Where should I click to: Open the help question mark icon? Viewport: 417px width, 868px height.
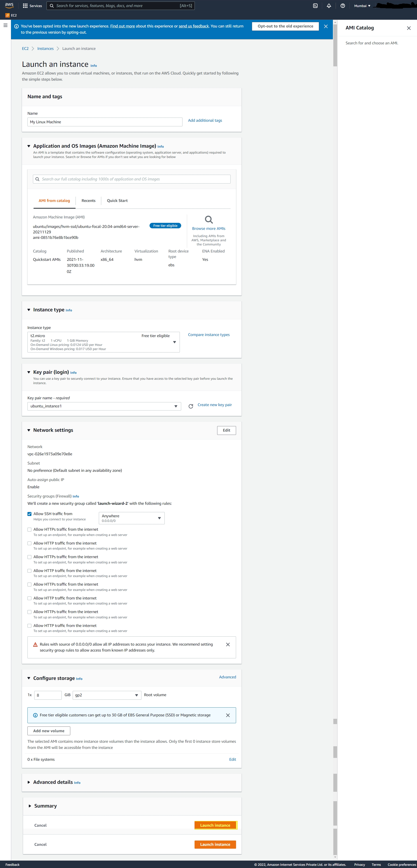pos(343,6)
